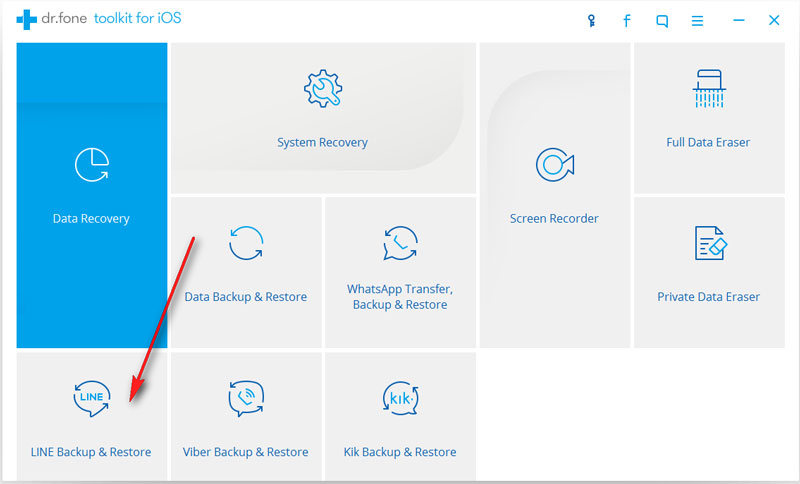Image resolution: width=800 pixels, height=484 pixels.
Task: Click the System Recovery gear-wrench icon
Action: click(x=322, y=89)
